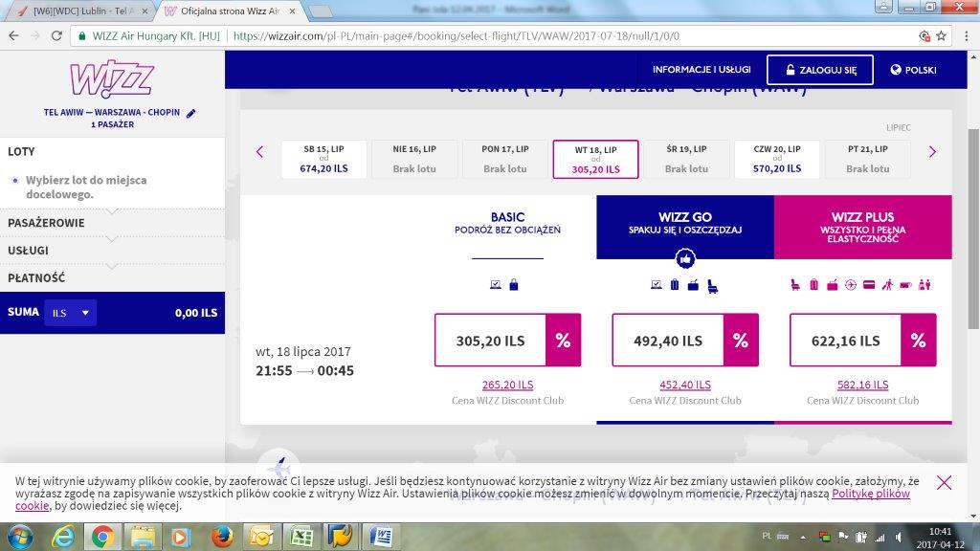The image size is (980, 551).
Task: Click discount club price 452,40 ILS
Action: [x=685, y=385]
